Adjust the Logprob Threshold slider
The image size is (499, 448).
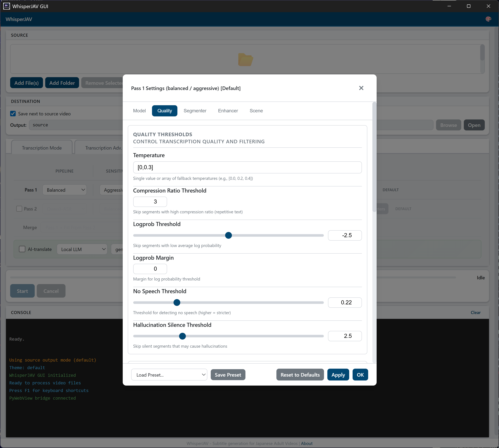[x=228, y=235]
